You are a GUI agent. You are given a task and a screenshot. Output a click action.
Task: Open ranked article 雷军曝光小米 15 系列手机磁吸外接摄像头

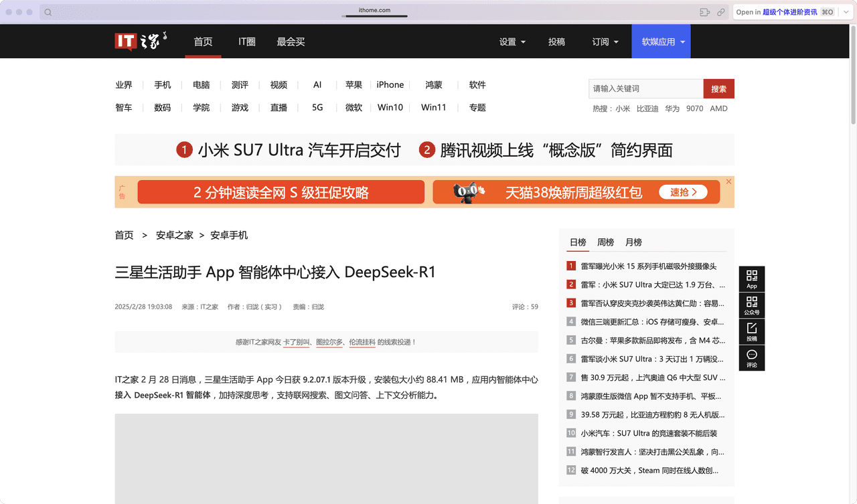coord(649,266)
